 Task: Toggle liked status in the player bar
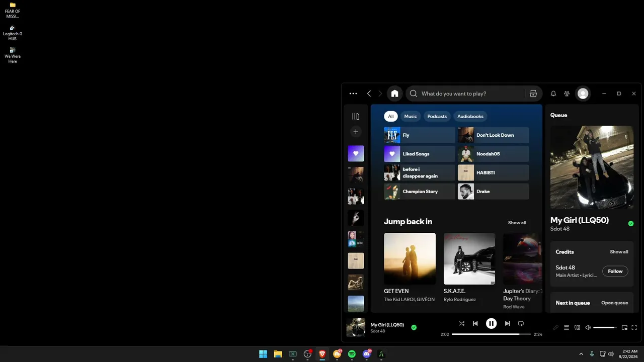[414, 327]
